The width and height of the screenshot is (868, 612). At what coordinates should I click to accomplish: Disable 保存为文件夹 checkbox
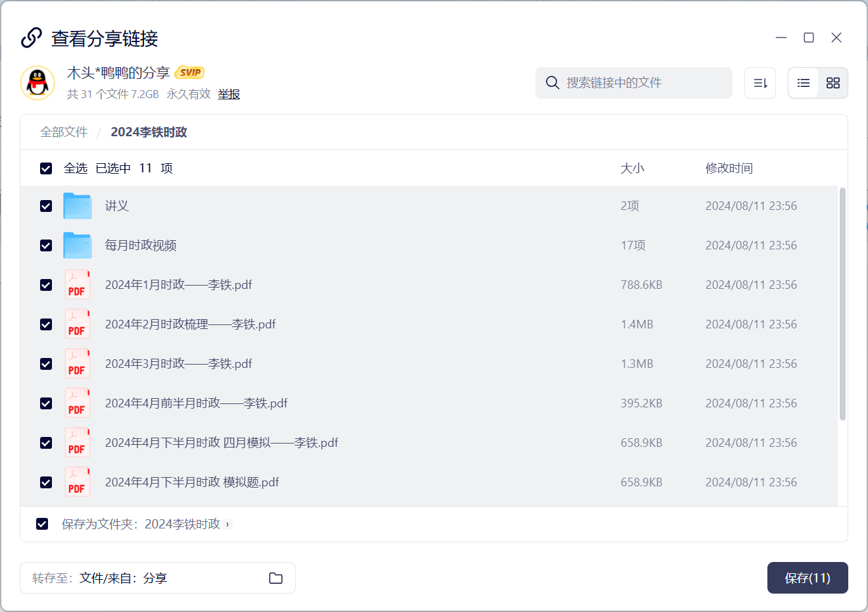42,524
